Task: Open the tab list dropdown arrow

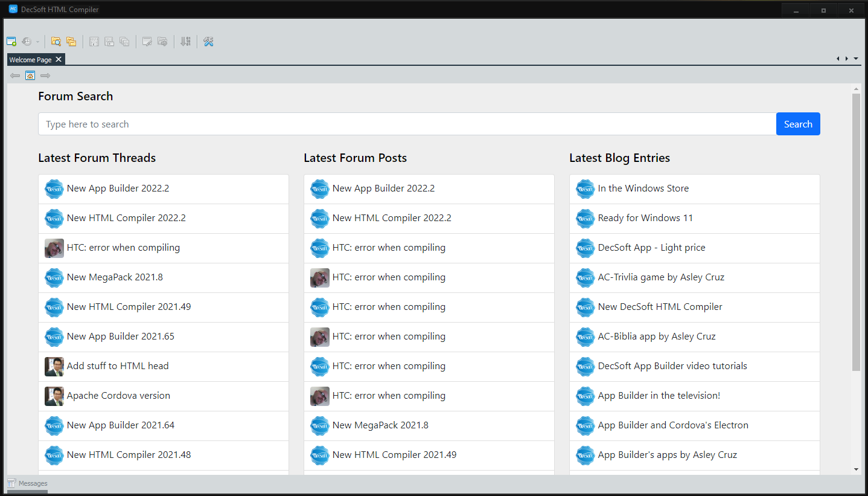Action: point(856,59)
